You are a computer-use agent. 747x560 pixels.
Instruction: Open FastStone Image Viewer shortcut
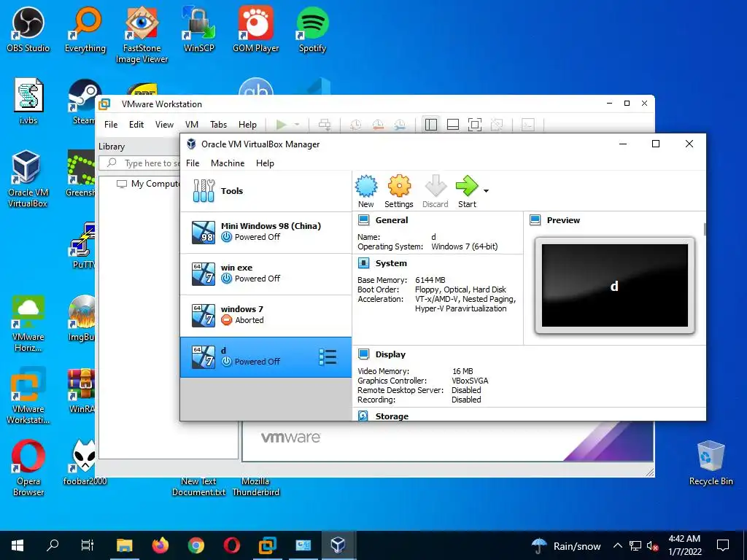[142, 35]
